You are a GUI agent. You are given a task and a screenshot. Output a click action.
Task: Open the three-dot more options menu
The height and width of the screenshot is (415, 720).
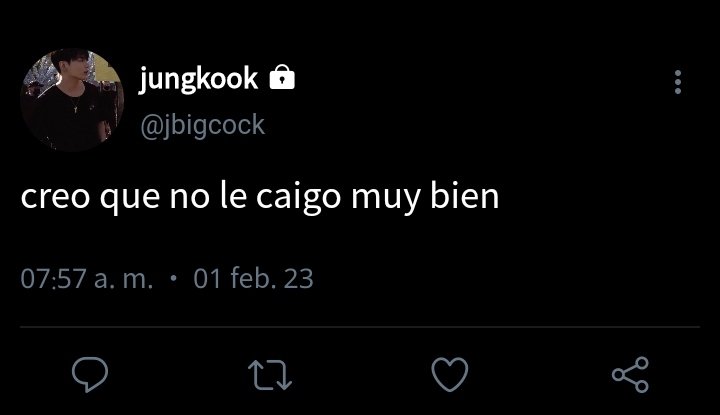pos(678,82)
